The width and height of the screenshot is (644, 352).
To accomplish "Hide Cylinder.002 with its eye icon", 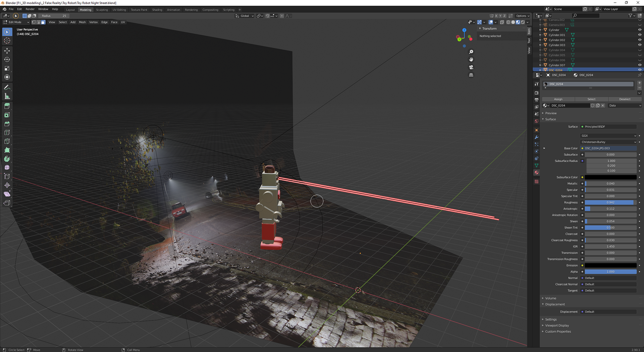I will [x=639, y=40].
